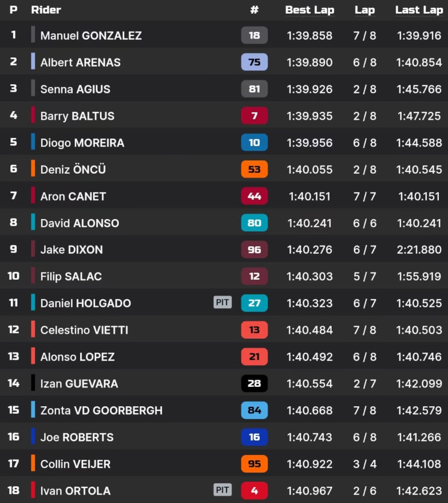Select David Alonso's teal 80 badge
This screenshot has height=503, width=448.
pos(254,223)
